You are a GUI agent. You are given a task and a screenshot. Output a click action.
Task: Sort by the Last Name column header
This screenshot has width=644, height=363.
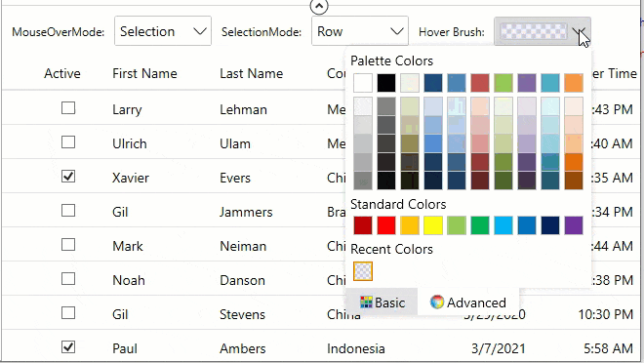coord(252,73)
